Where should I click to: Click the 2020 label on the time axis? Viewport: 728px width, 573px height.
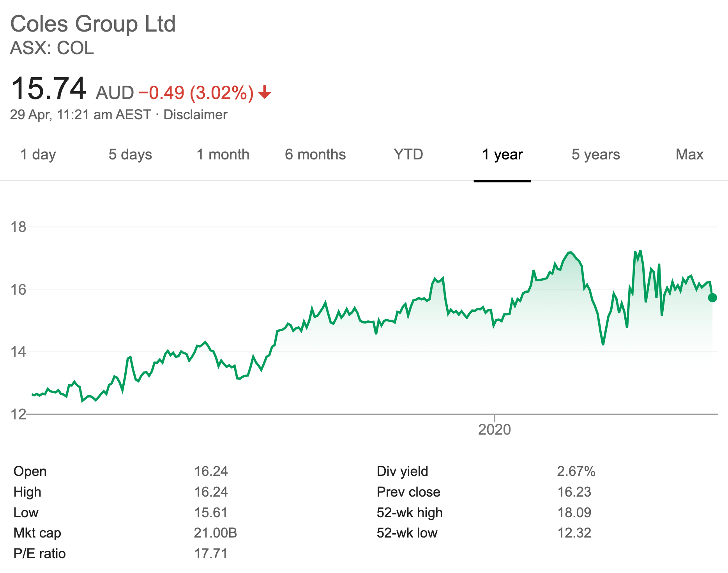click(x=494, y=430)
